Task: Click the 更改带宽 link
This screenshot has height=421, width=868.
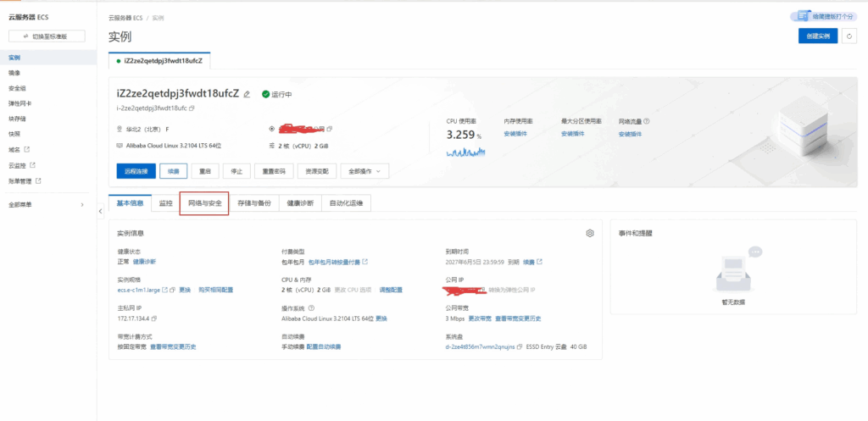Action: [x=480, y=319]
